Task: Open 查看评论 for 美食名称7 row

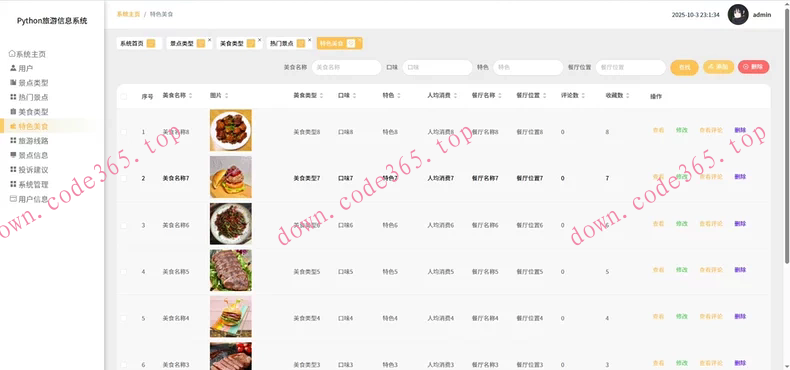Action: [711, 177]
